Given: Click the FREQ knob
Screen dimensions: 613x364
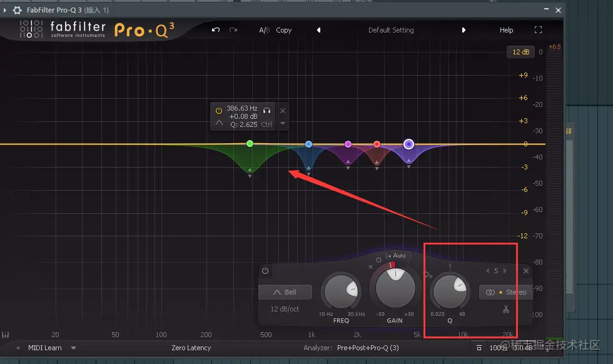Looking at the screenshot, I should [x=341, y=292].
